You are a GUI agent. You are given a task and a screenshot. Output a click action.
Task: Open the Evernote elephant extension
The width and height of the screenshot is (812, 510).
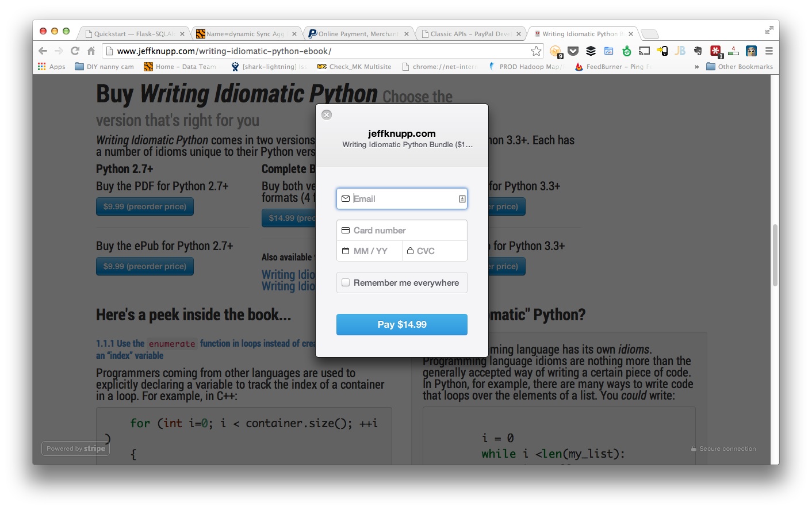pyautogui.click(x=698, y=51)
